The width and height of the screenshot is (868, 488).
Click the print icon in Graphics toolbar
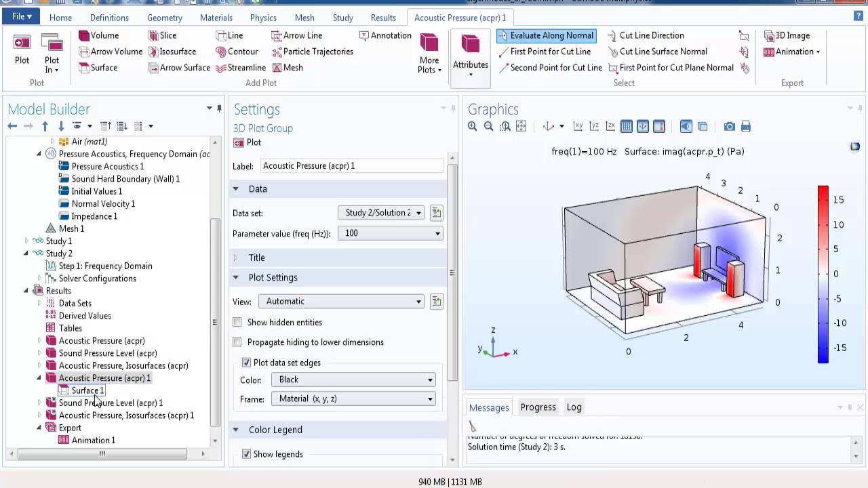(x=746, y=126)
